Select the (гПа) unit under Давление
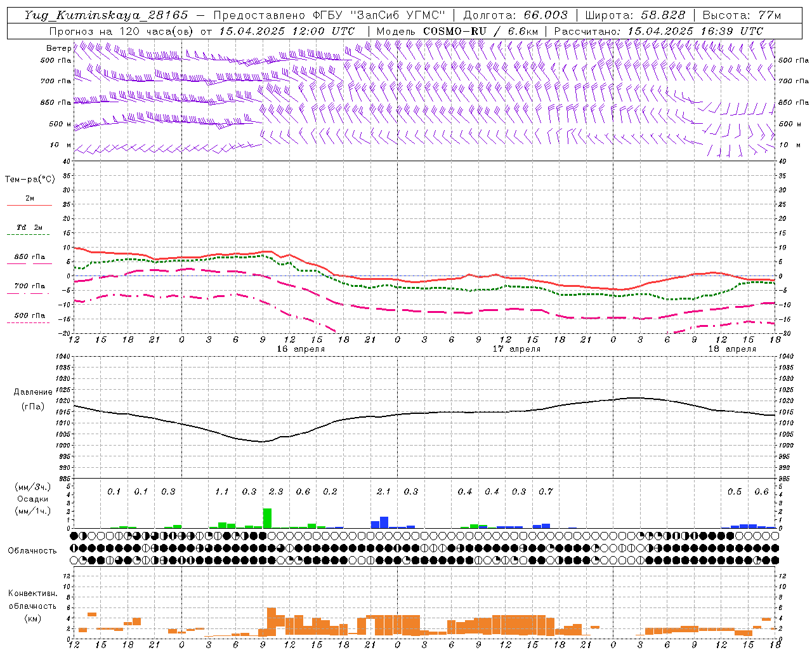The height and width of the screenshot is (650, 812). point(33,406)
